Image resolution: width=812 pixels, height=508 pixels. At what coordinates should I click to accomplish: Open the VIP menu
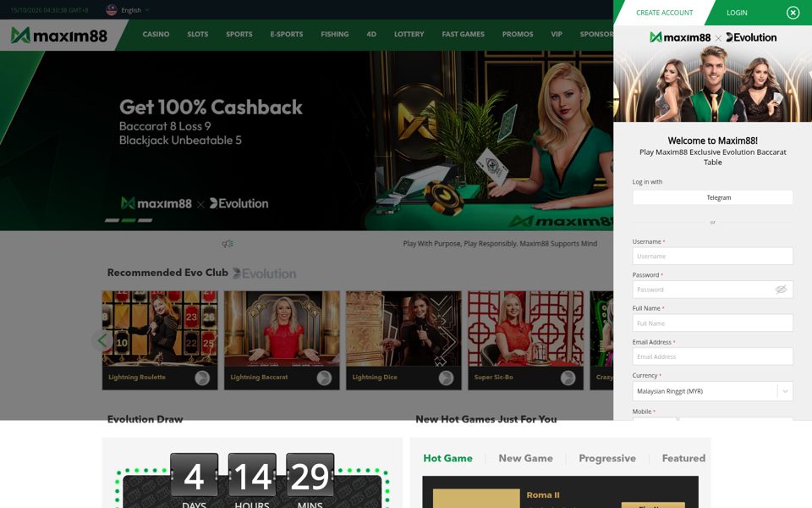point(557,34)
